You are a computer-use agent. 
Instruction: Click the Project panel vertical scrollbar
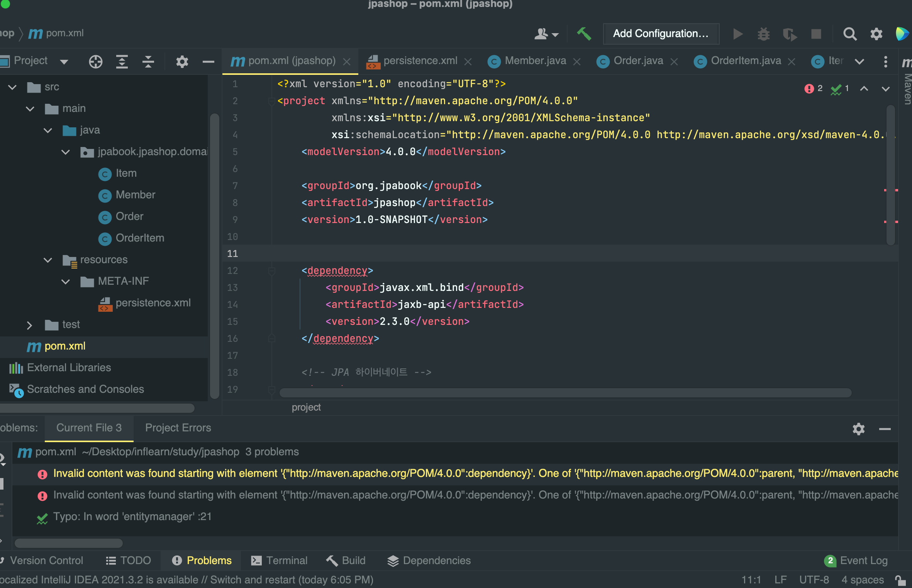(215, 256)
